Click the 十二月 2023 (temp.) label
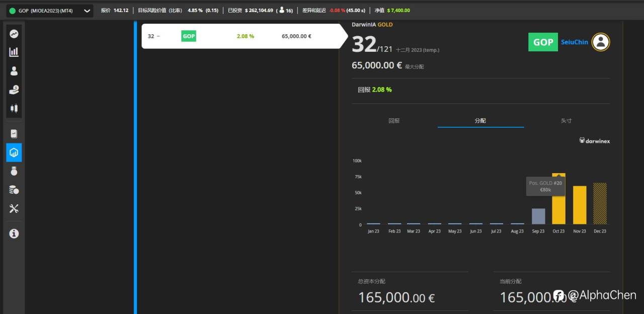Viewport: 644px width, 314px height. pos(418,50)
